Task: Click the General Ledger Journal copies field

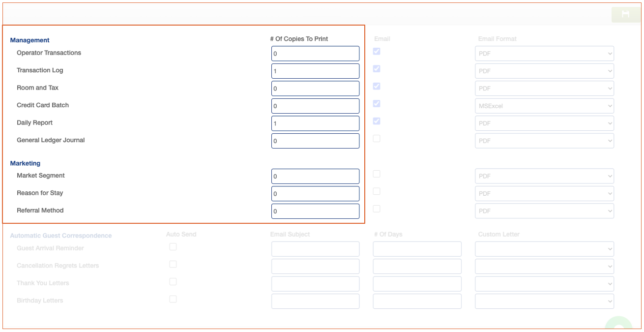Action: point(315,141)
